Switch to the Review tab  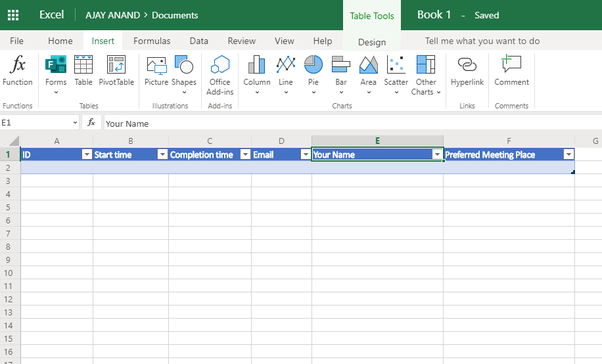(241, 41)
